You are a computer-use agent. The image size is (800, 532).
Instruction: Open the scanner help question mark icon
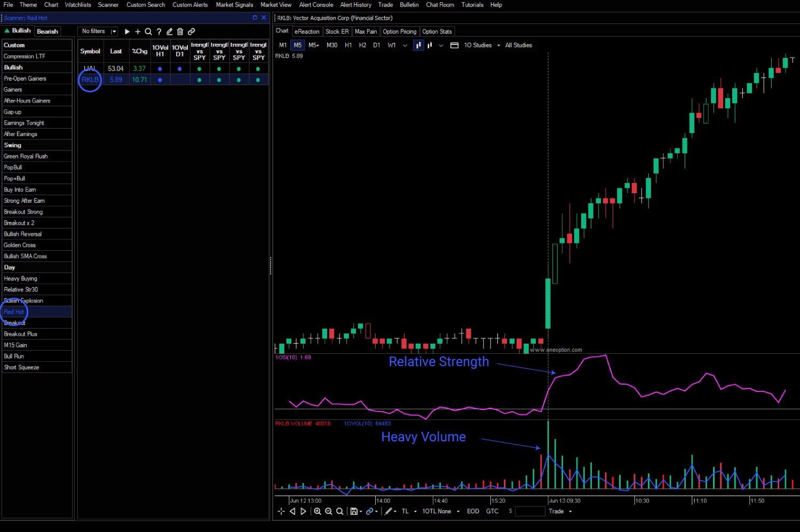tap(159, 31)
